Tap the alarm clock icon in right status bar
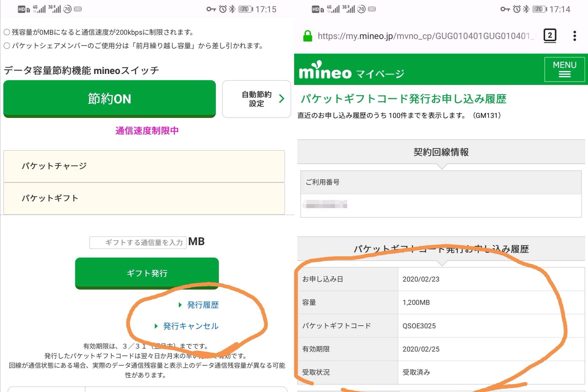 [x=516, y=9]
